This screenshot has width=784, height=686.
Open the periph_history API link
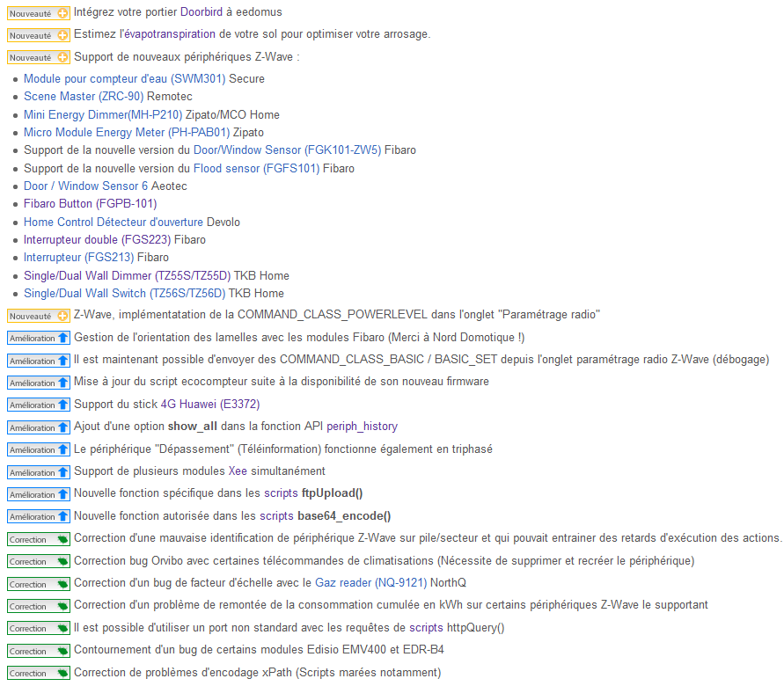pyautogui.click(x=362, y=427)
